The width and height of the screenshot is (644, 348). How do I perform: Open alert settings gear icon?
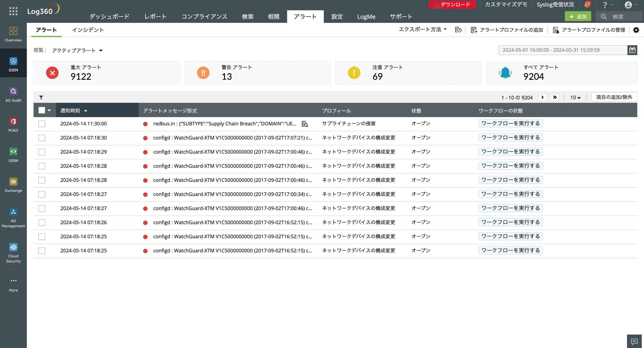pos(636,30)
